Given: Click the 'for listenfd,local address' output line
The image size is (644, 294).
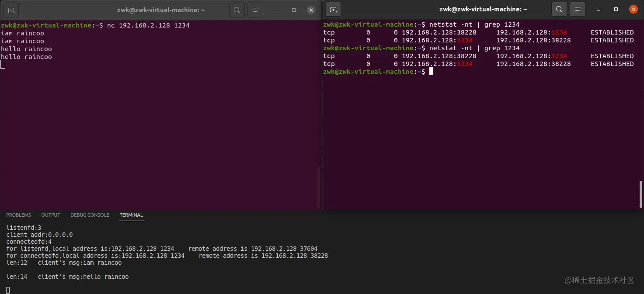Looking at the screenshot, I should click(x=162, y=249).
